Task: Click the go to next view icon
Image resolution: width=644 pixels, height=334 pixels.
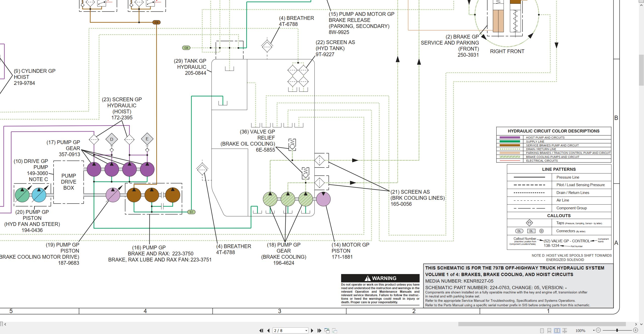Action: point(335,330)
